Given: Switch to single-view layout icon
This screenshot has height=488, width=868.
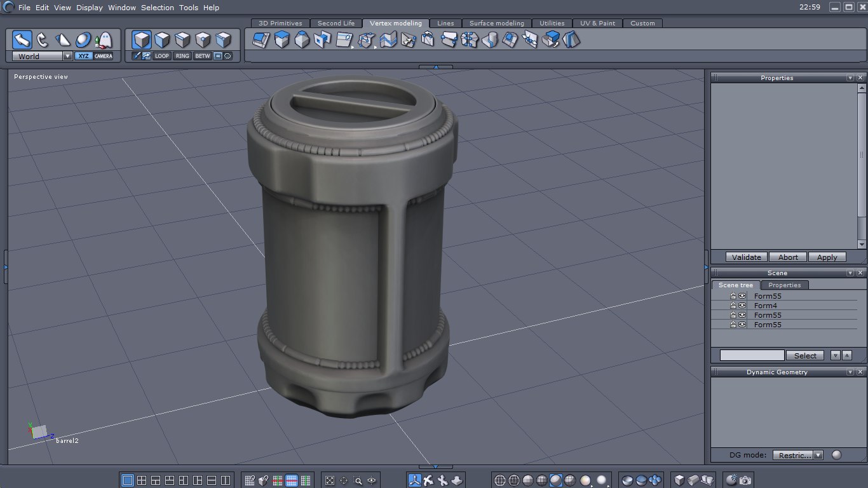Looking at the screenshot, I should pos(127,480).
